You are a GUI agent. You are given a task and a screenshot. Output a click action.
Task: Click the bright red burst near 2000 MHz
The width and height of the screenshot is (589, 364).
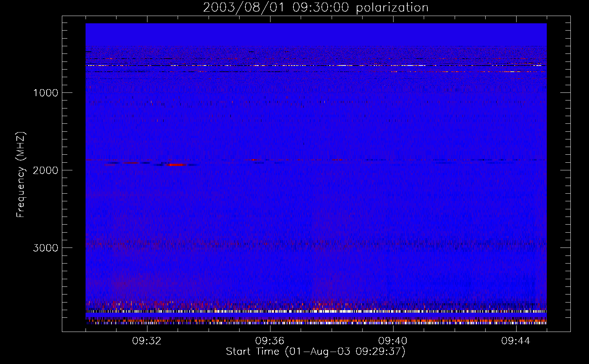(x=175, y=165)
